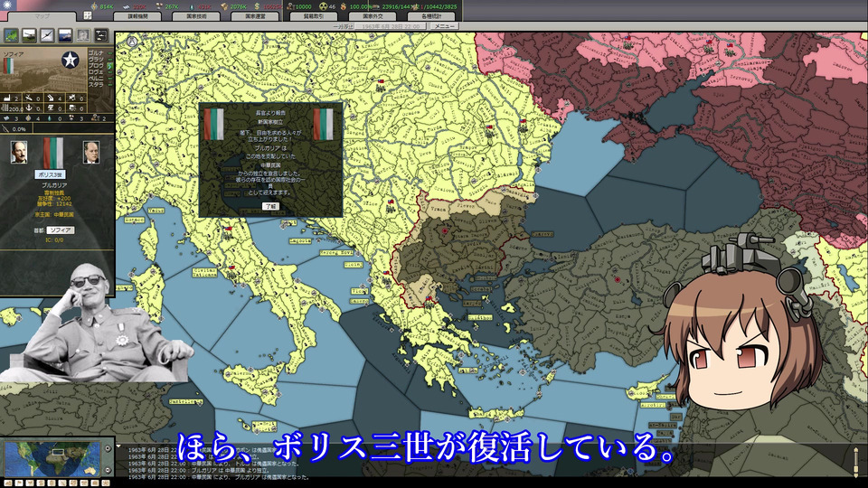
Task: Select the grayed leader portrait toolbar icon
Action: click(82, 35)
